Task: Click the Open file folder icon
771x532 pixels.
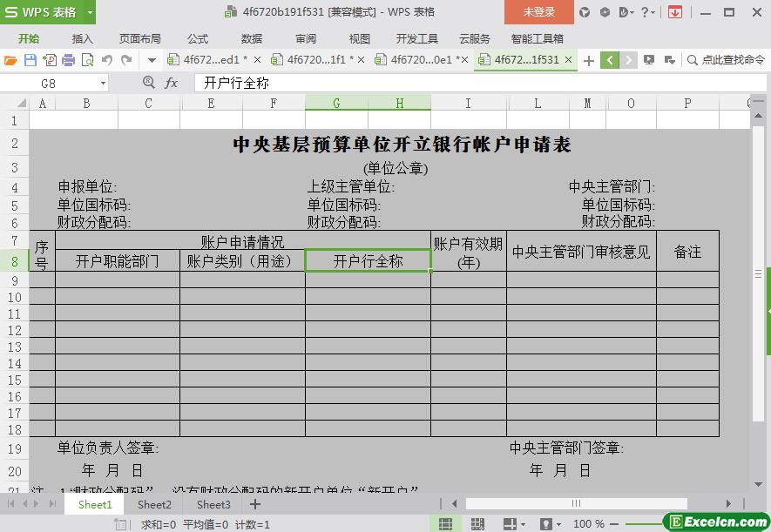Action: (10, 60)
